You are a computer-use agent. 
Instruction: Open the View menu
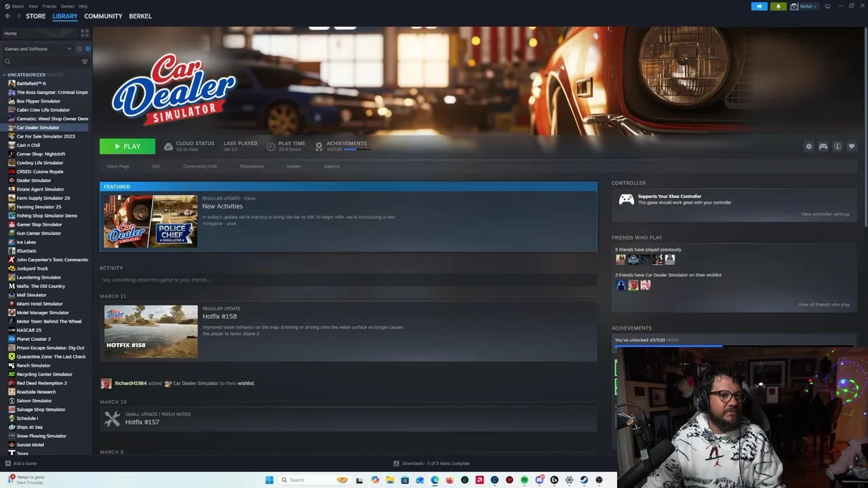click(x=33, y=6)
